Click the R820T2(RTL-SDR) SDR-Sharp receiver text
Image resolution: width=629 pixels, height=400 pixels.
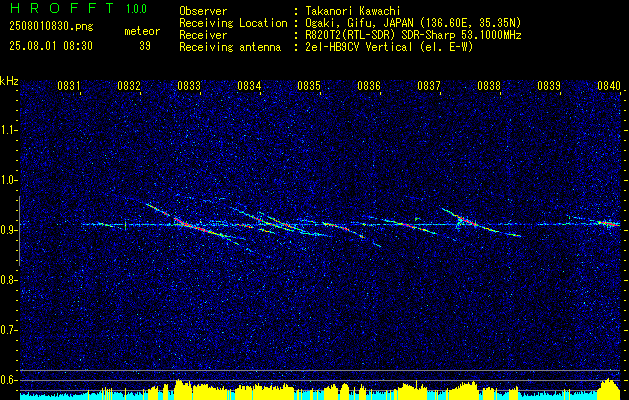coord(413,35)
